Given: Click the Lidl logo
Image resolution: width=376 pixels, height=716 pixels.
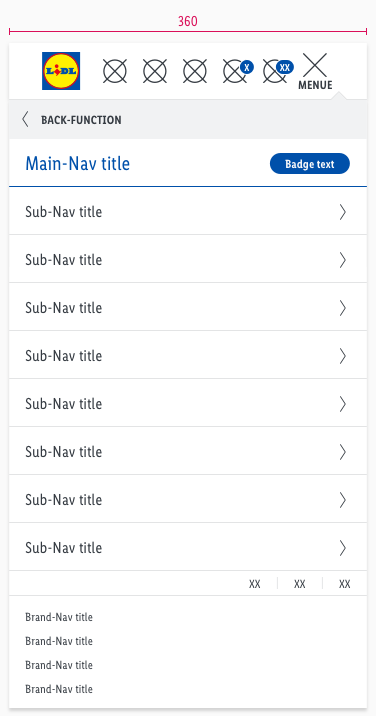Looking at the screenshot, I should tap(61, 71).
